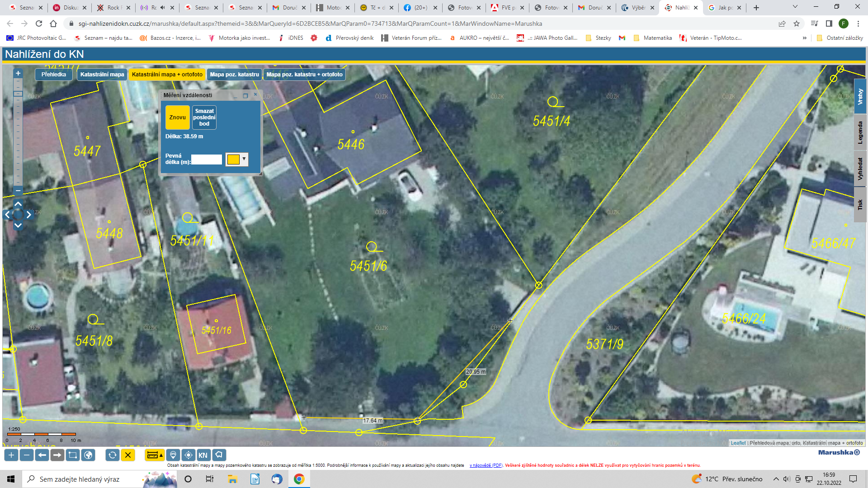
Task: Open the measurement color dropdown arrow
Action: click(244, 159)
